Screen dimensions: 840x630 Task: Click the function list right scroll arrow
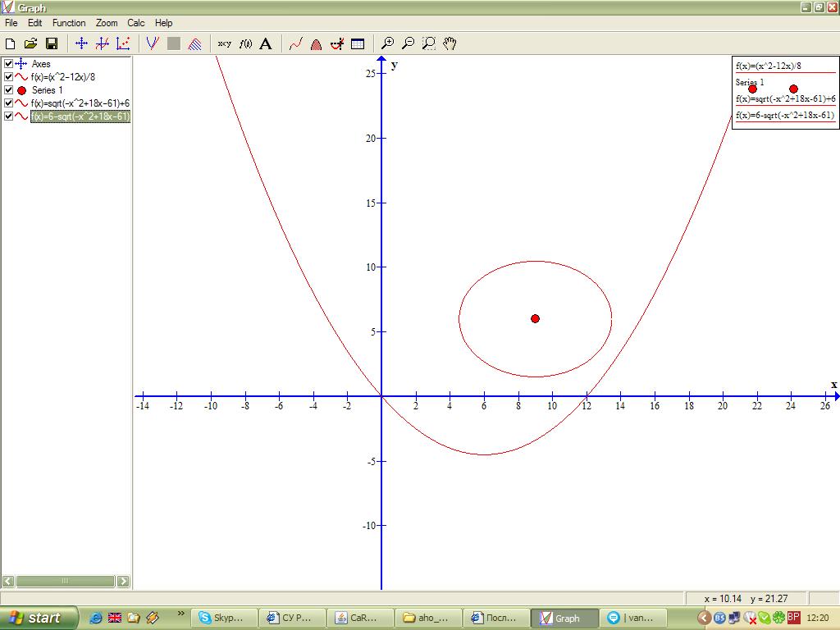pos(123,582)
